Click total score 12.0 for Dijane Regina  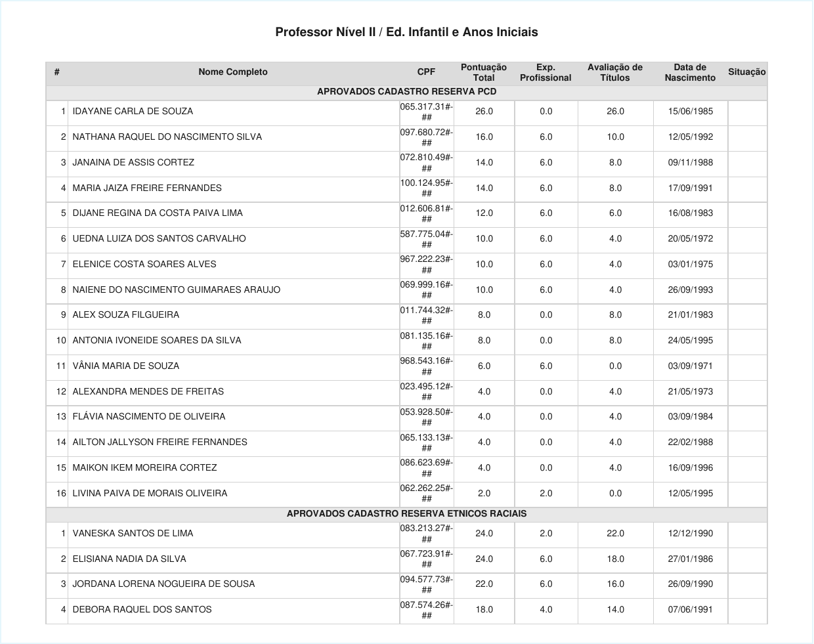484,213
